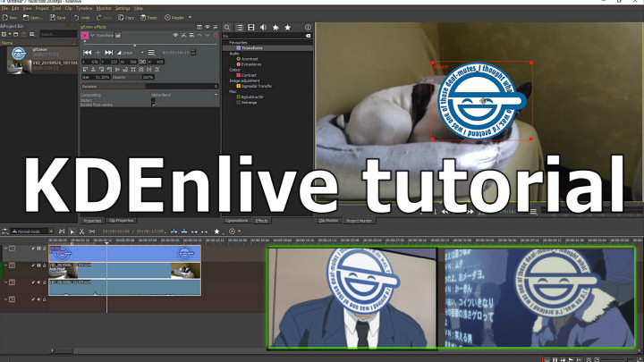Click the effect info icon
This screenshot has width=644, height=362.
308,28
